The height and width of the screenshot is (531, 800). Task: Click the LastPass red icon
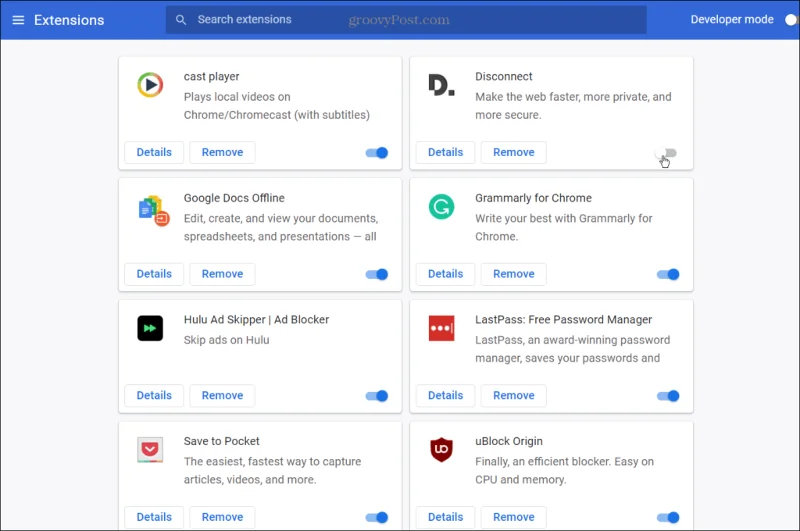click(441, 328)
